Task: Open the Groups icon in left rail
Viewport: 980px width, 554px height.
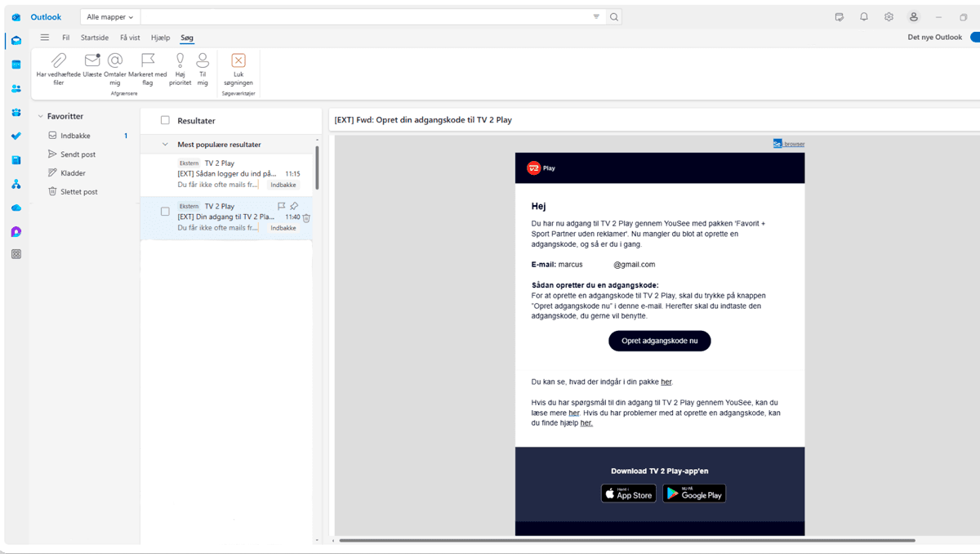Action: pyautogui.click(x=16, y=112)
